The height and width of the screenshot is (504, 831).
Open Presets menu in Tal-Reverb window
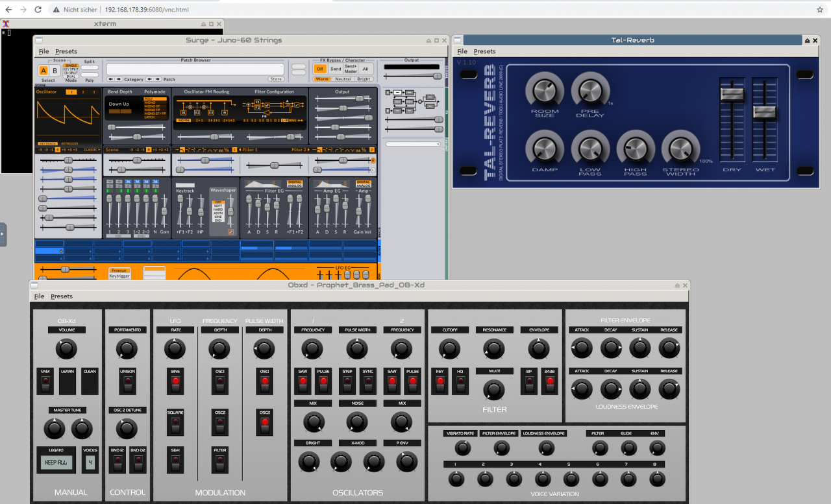pos(485,51)
